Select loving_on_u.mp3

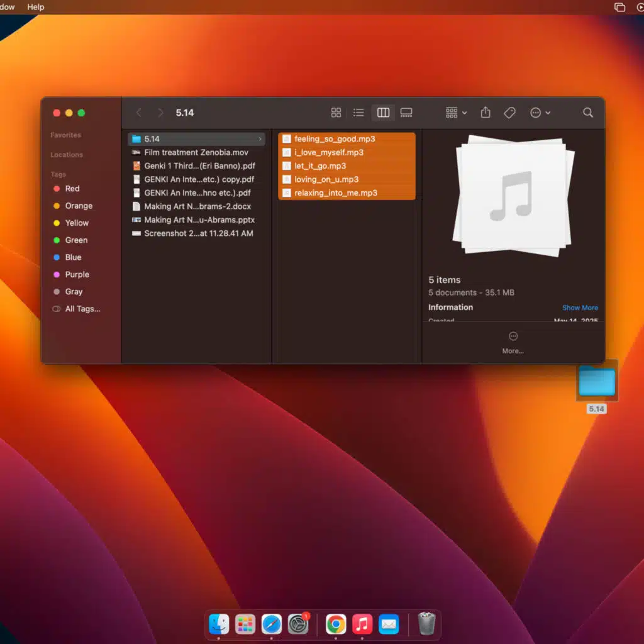347,179
